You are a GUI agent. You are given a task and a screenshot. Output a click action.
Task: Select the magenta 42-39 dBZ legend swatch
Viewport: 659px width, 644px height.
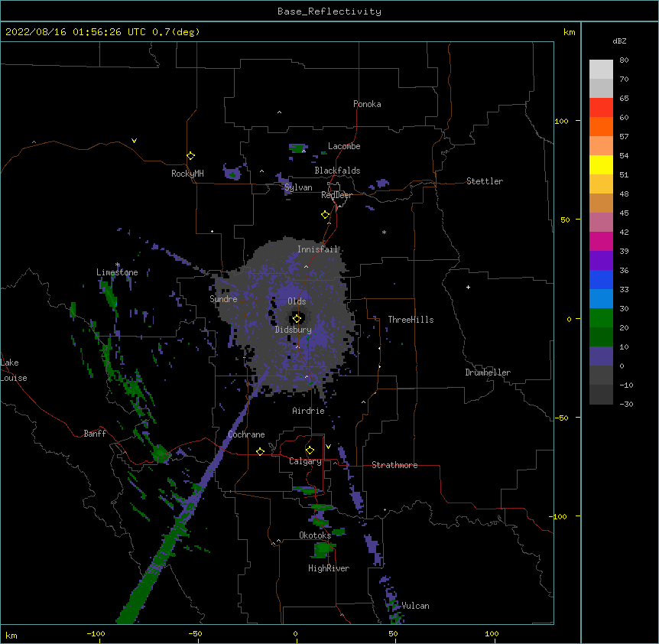pyautogui.click(x=601, y=241)
